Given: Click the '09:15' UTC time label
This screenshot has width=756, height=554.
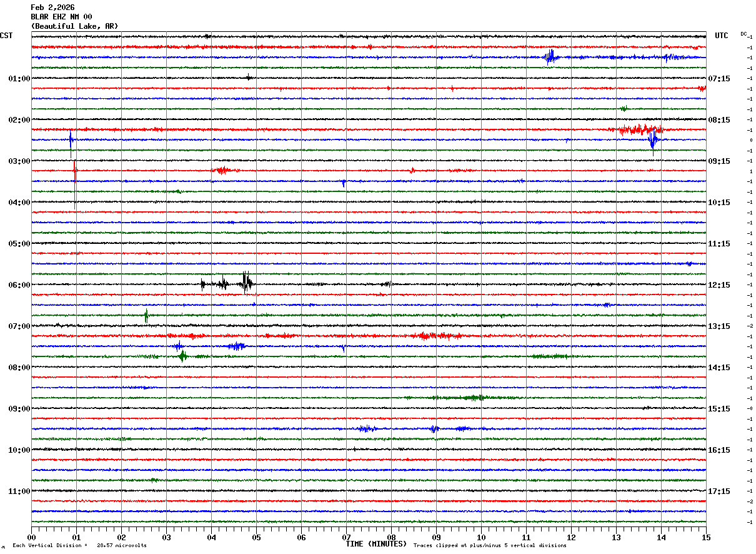Looking at the screenshot, I should coord(720,161).
